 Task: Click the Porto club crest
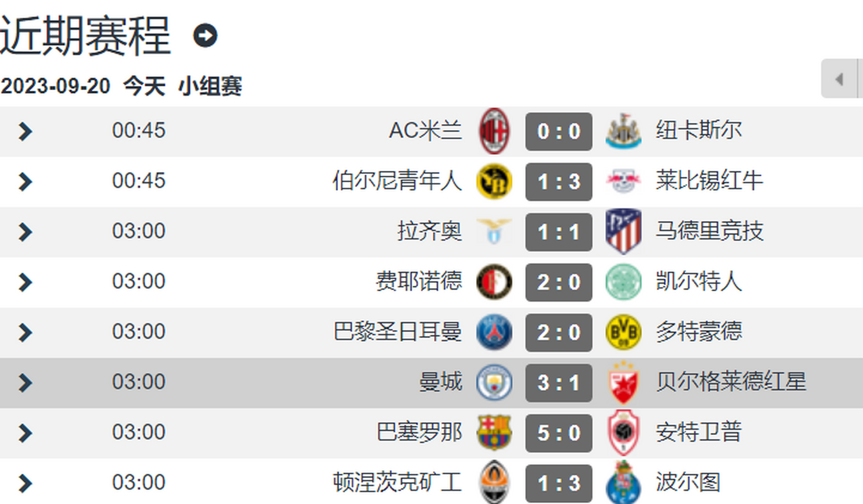click(623, 483)
